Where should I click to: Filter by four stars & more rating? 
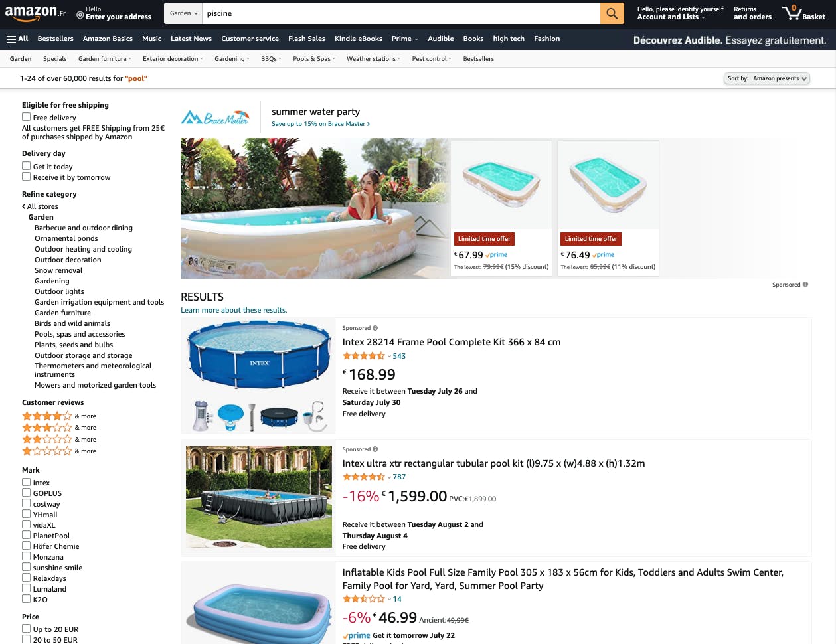(x=59, y=416)
